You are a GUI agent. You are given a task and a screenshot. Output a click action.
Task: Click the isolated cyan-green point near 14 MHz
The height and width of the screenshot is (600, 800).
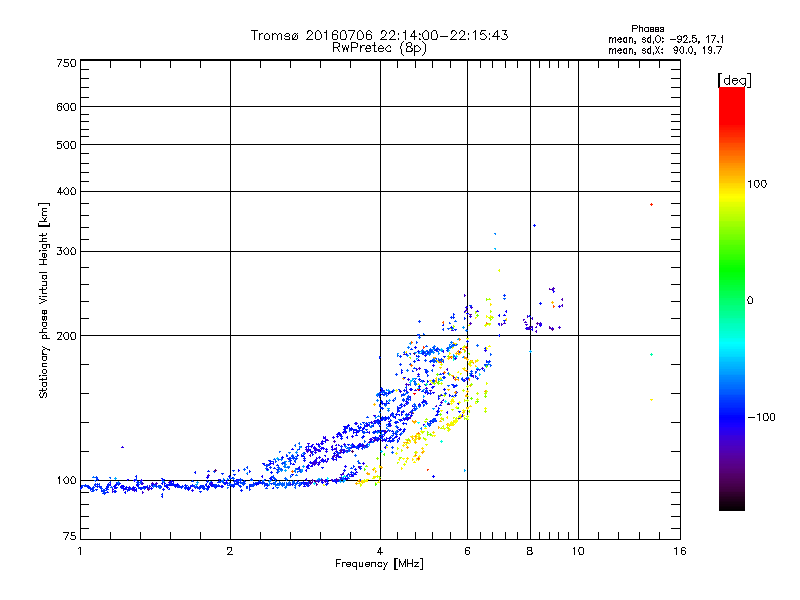pos(652,355)
